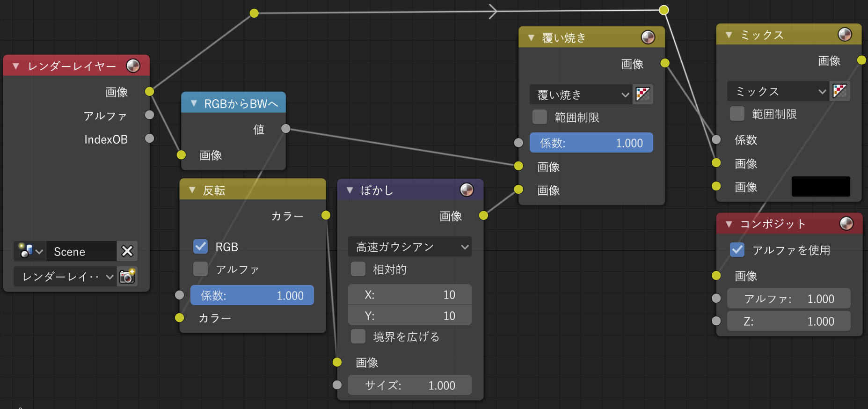Screen dimensions: 868x409
Task: Click Z value field on コンポジット node
Action: tap(788, 321)
